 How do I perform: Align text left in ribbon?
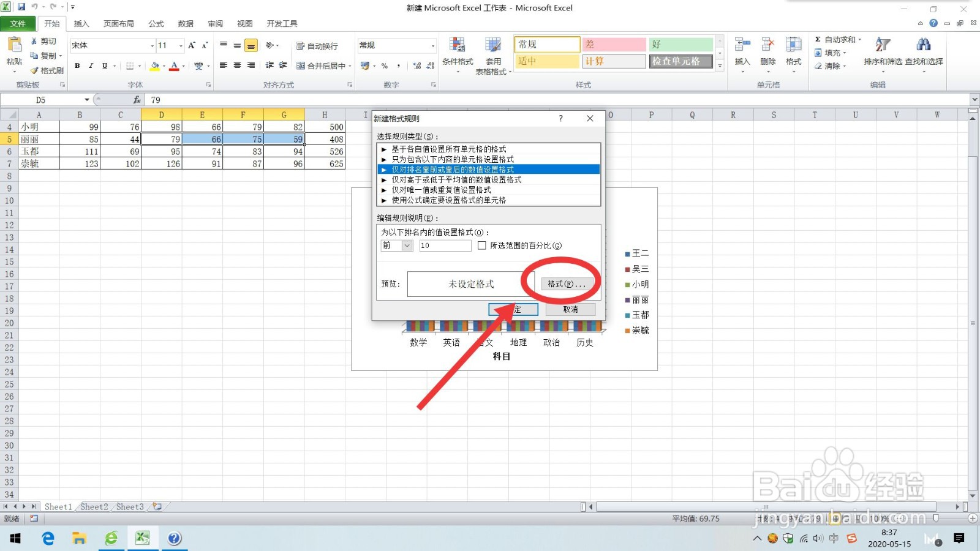point(224,66)
